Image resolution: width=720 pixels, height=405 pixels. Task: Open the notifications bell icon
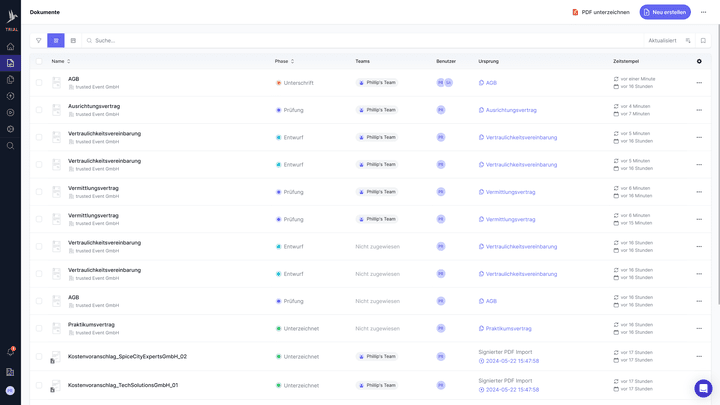point(10,352)
